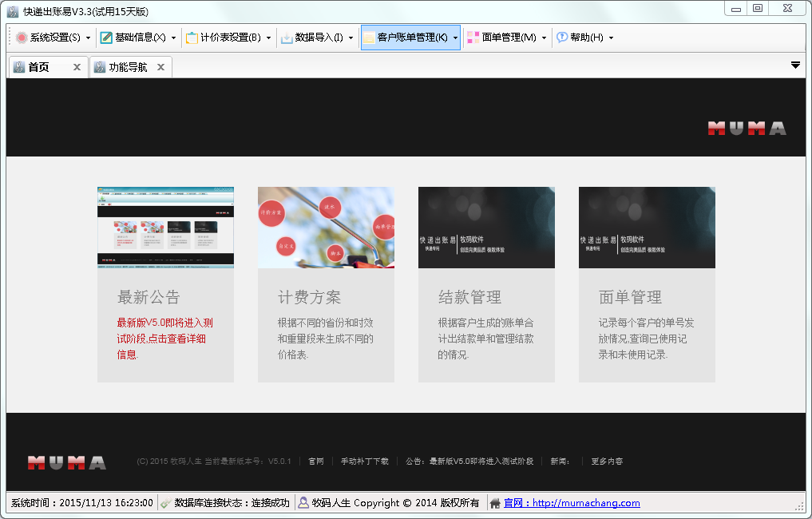
Task: Open the 计费方案 thumbnail image
Action: tap(326, 228)
